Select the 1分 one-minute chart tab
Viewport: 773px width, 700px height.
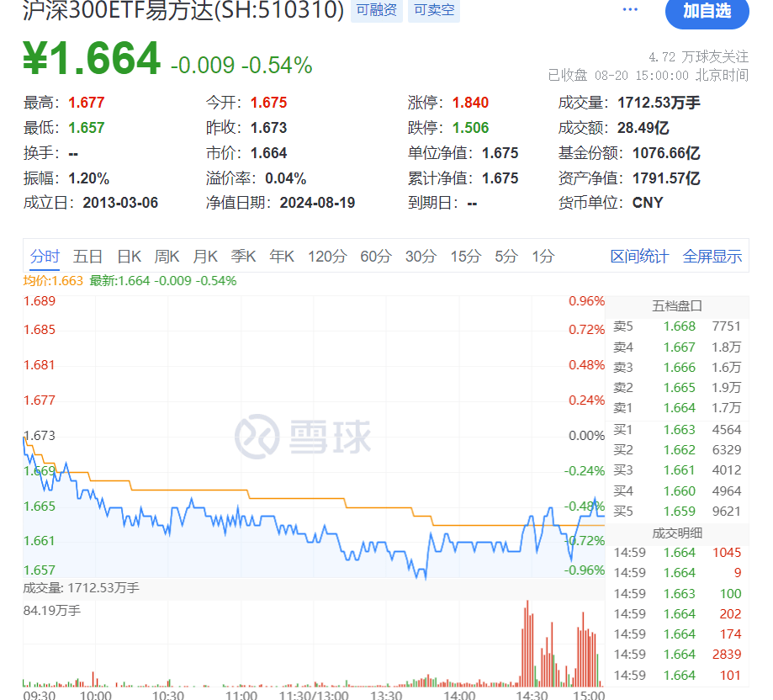pos(543,257)
